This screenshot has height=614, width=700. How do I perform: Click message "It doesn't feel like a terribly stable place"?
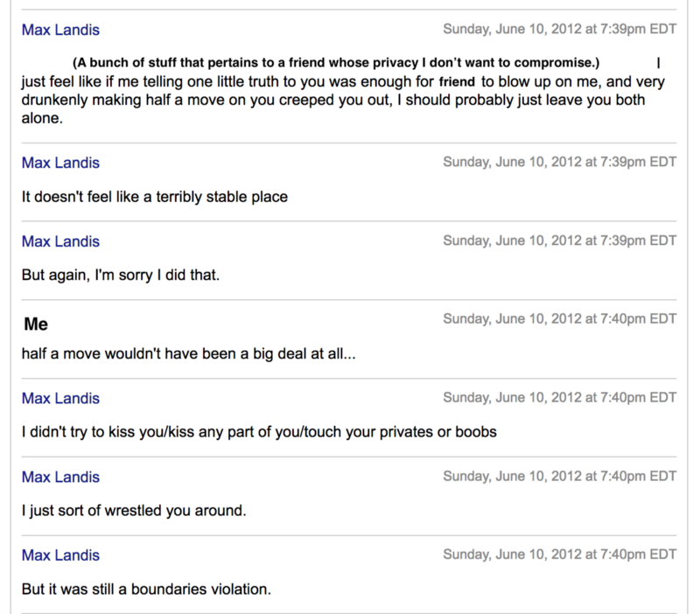pos(154,197)
